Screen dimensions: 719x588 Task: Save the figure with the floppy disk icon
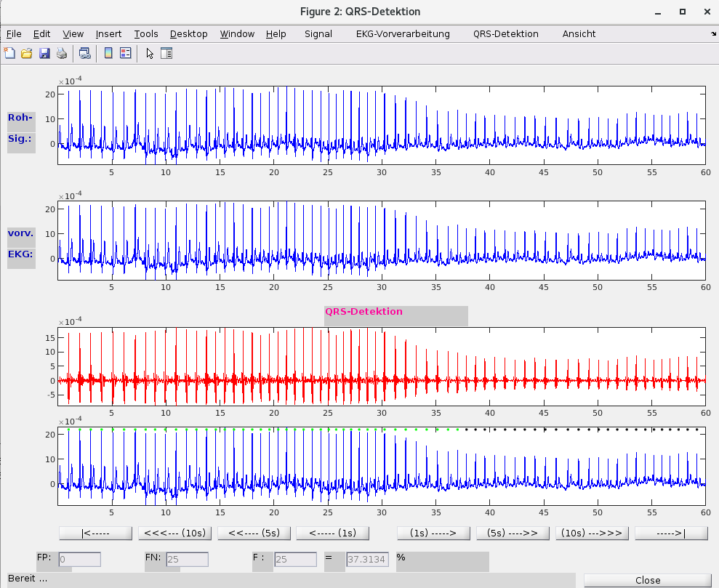click(44, 53)
